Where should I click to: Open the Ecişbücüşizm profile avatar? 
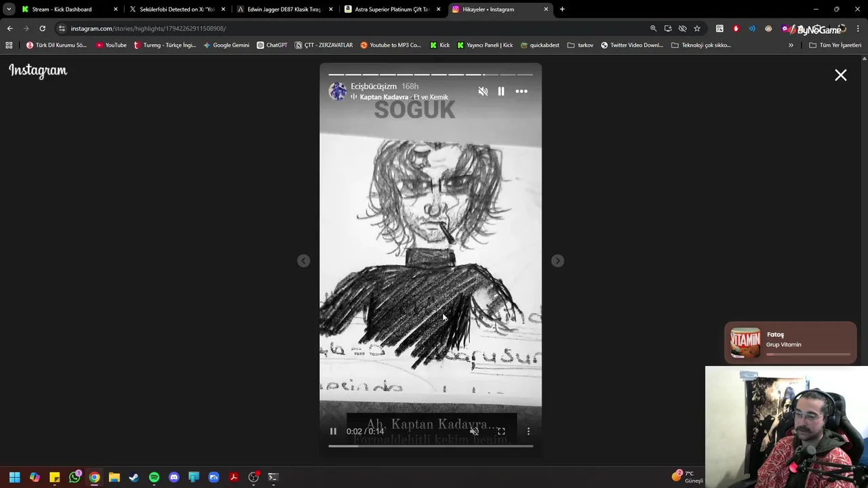click(x=338, y=91)
